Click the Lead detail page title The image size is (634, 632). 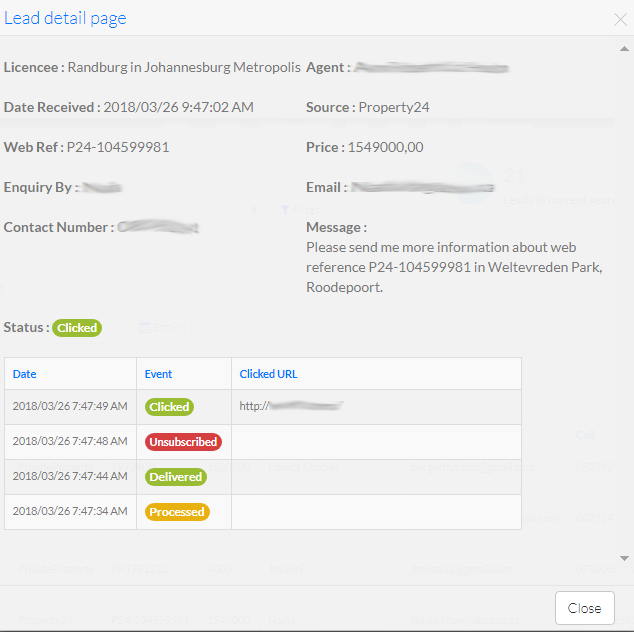[x=65, y=18]
